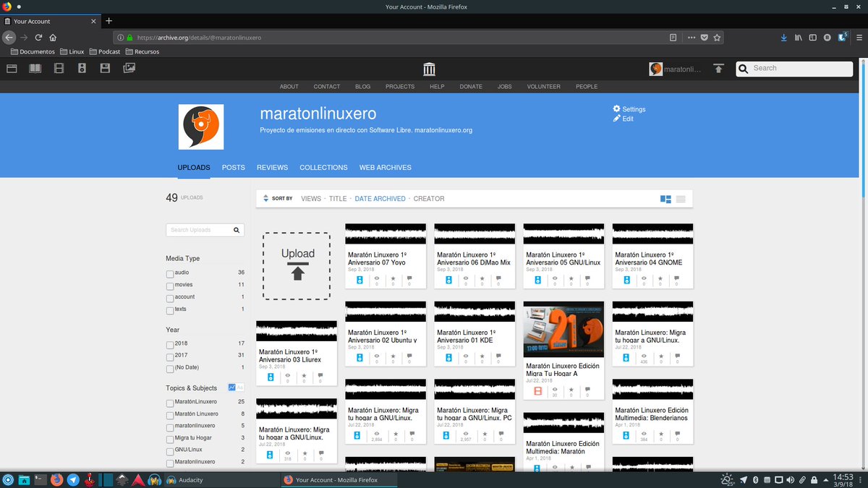
Task: Open the KDE application launcher
Action: [x=8, y=479]
